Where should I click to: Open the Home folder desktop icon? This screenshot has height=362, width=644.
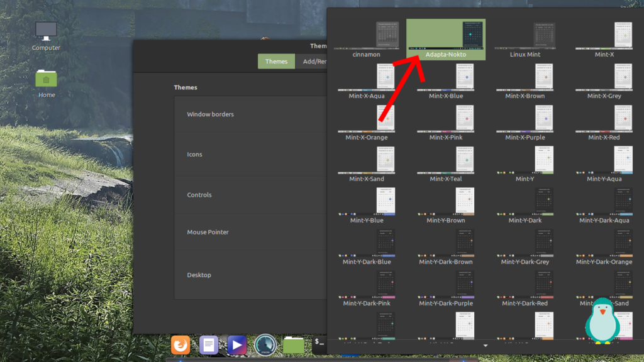[47, 84]
